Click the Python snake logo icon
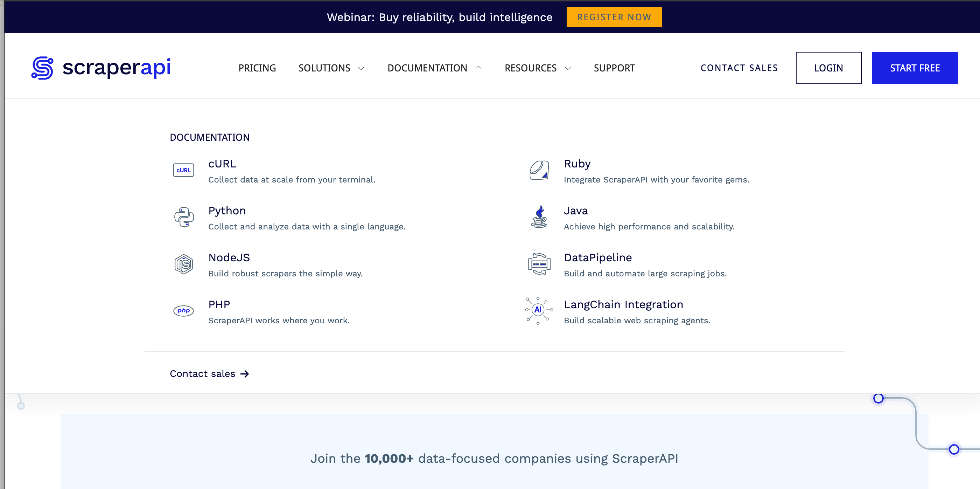 point(184,217)
